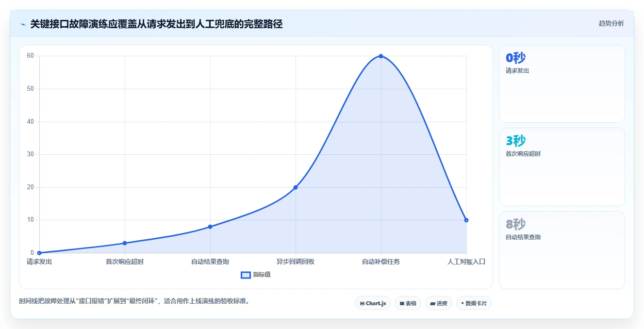Screen dimensions: 644x329
Task: Click the lightning icon beside the title
Action: (x=23, y=24)
